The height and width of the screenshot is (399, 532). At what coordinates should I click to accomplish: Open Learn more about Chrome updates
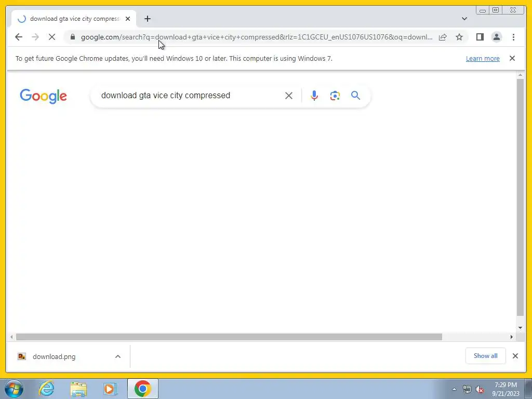pyautogui.click(x=483, y=58)
